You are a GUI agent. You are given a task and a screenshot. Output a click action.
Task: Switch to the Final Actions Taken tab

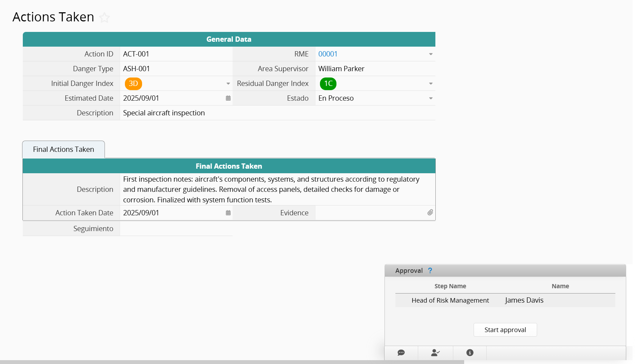point(63,149)
